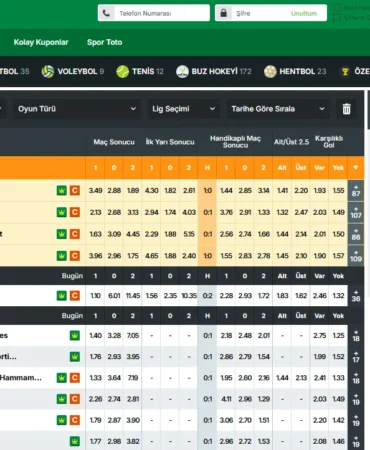Select the 5.15 first-half odds
Image resolution: width=370 pixels, height=450 pixels.
[x=189, y=234]
